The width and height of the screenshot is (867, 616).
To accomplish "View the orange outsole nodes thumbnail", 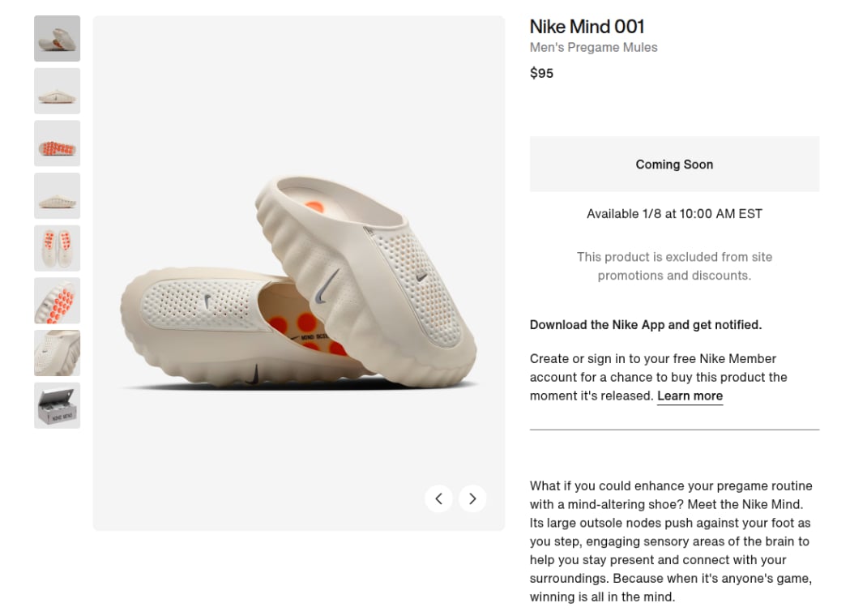I will [x=57, y=143].
